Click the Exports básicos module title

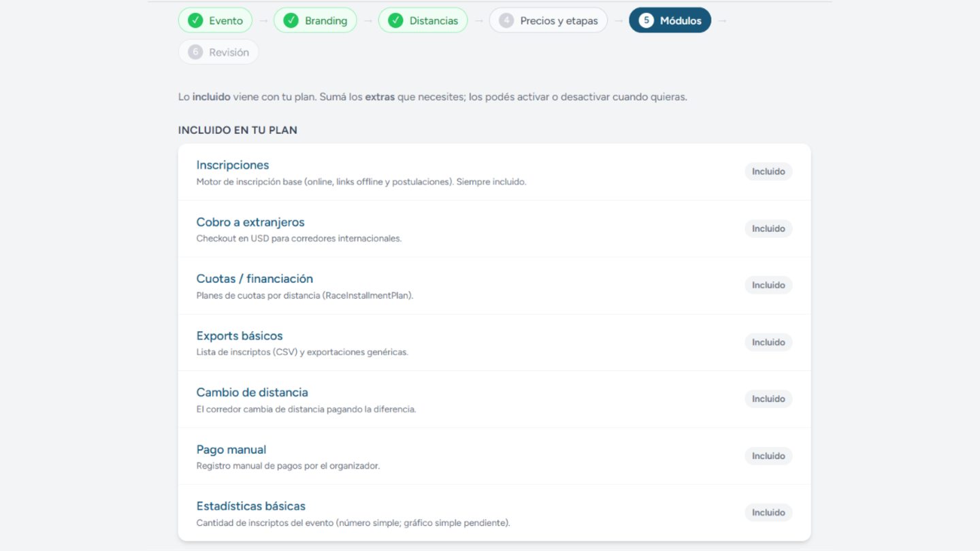click(240, 335)
